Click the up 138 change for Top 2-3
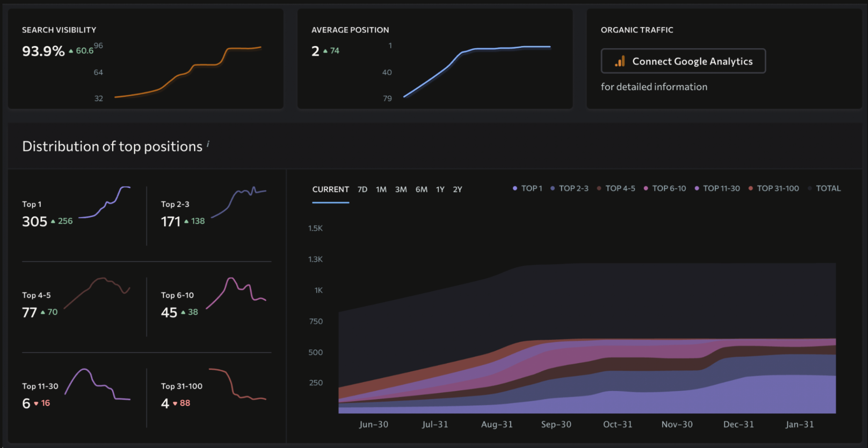Image resolution: width=868 pixels, height=448 pixels. (x=194, y=221)
